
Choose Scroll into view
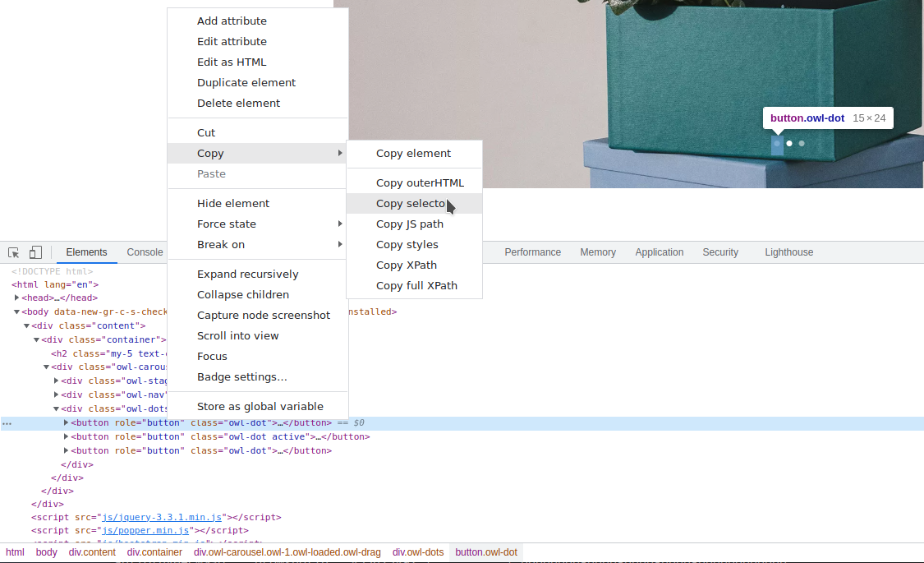[258, 336]
